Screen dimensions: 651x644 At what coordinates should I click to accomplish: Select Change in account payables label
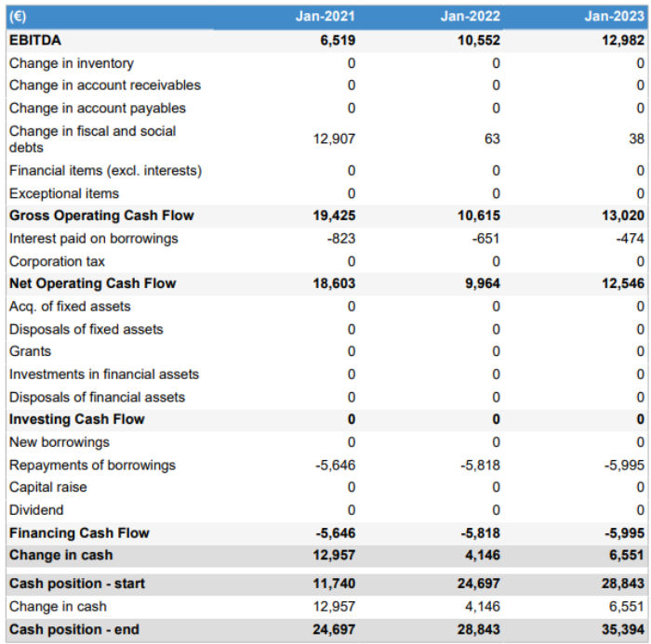pyautogui.click(x=98, y=108)
